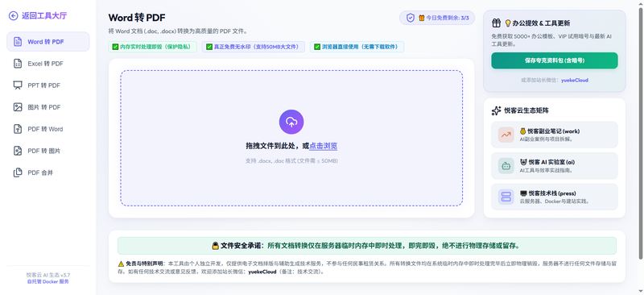644x295 pixels.
Task: Click the PDF 合并 merge icon
Action: pyautogui.click(x=18, y=172)
